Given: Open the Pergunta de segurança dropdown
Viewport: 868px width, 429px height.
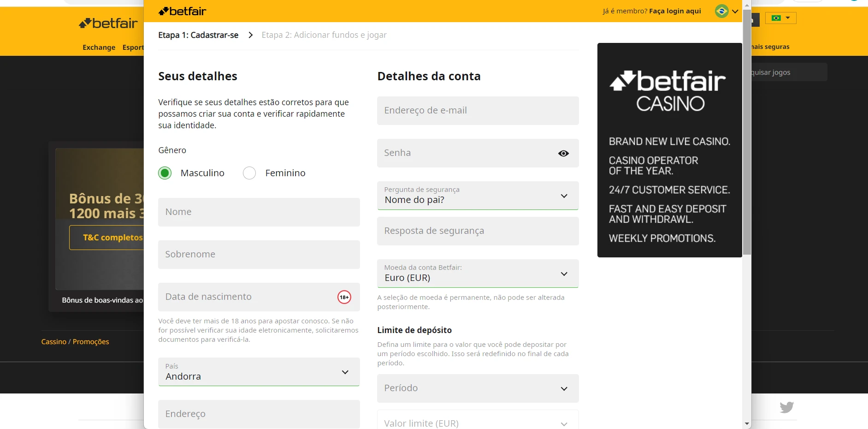Looking at the screenshot, I should coord(478,196).
